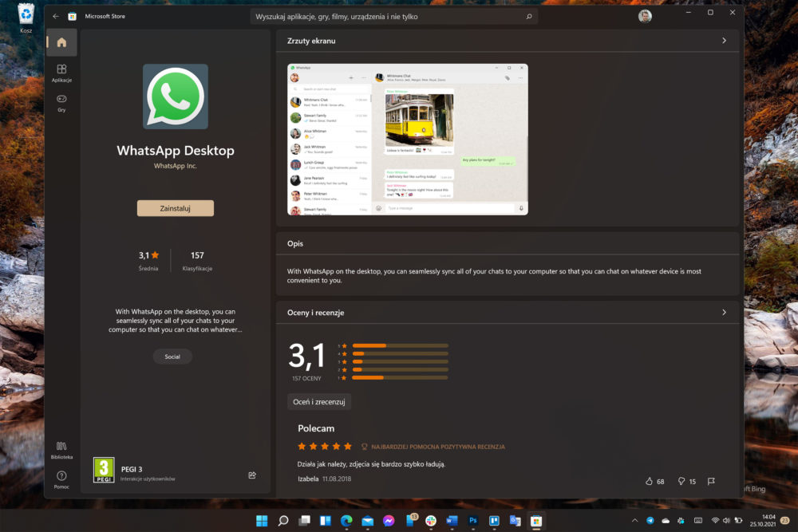Expand the Oceny i recenzje chevron

tap(725, 313)
